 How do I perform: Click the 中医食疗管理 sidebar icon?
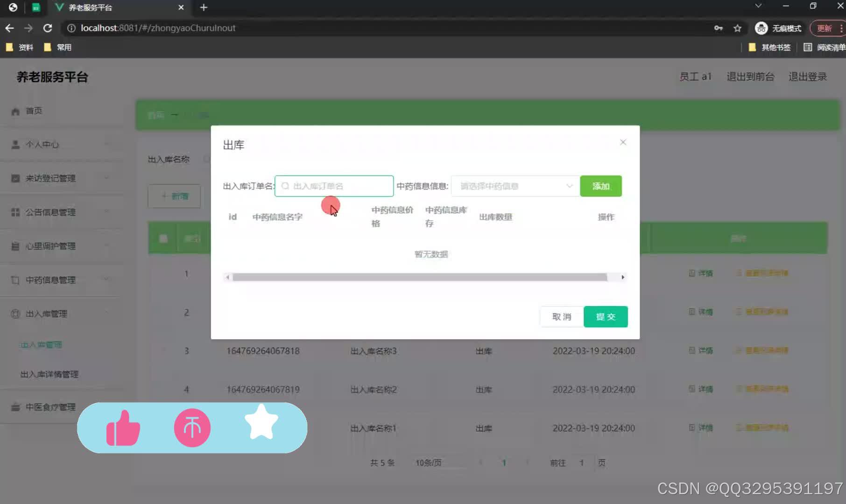point(15,407)
